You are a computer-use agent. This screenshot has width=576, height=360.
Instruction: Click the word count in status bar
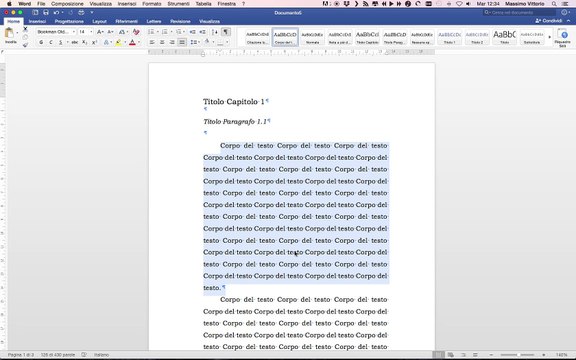pyautogui.click(x=58, y=355)
